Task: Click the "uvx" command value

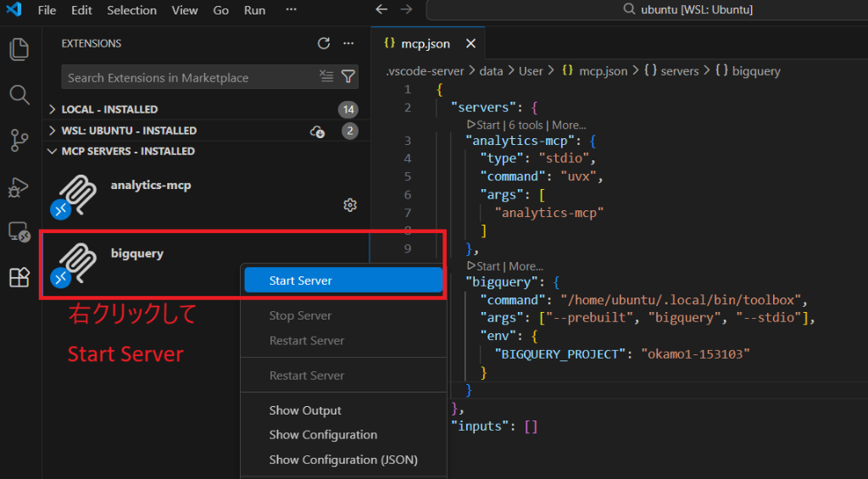Action: [x=577, y=176]
